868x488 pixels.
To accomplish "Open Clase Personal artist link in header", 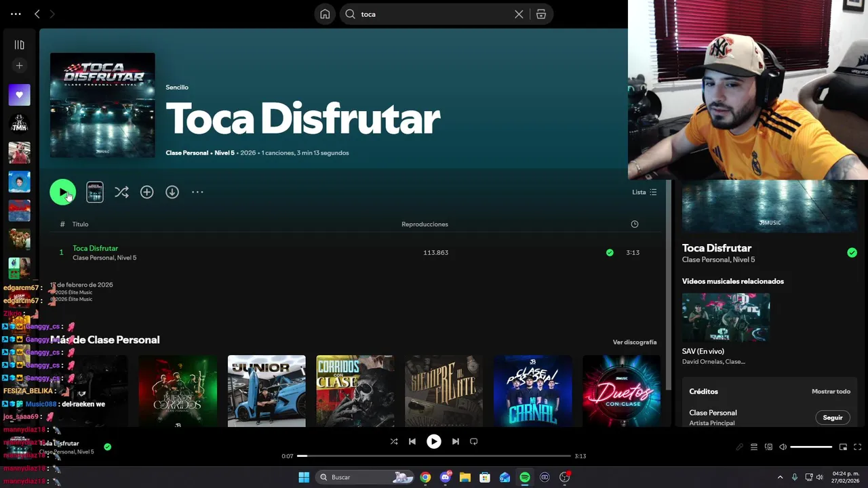I will tap(186, 153).
